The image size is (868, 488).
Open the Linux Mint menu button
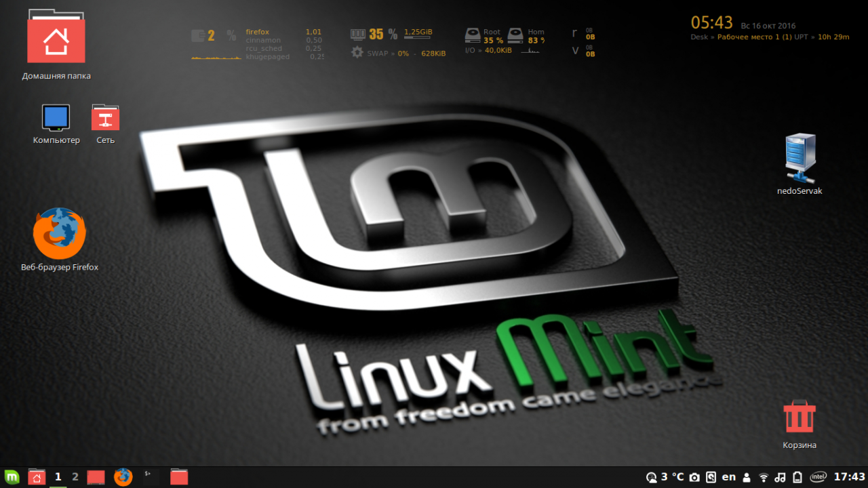click(x=11, y=477)
